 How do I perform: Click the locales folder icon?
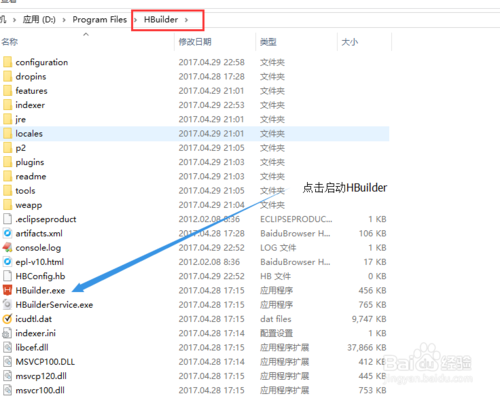(x=7, y=133)
